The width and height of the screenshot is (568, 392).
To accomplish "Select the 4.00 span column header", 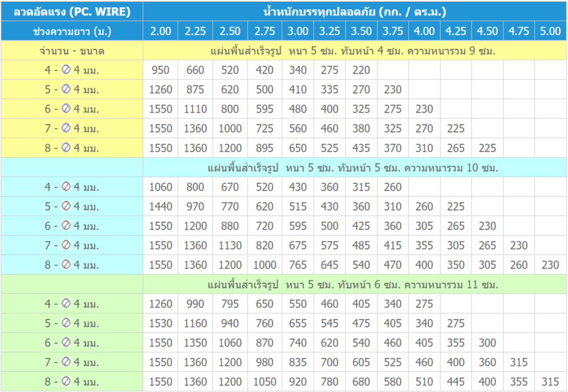I will click(424, 31).
